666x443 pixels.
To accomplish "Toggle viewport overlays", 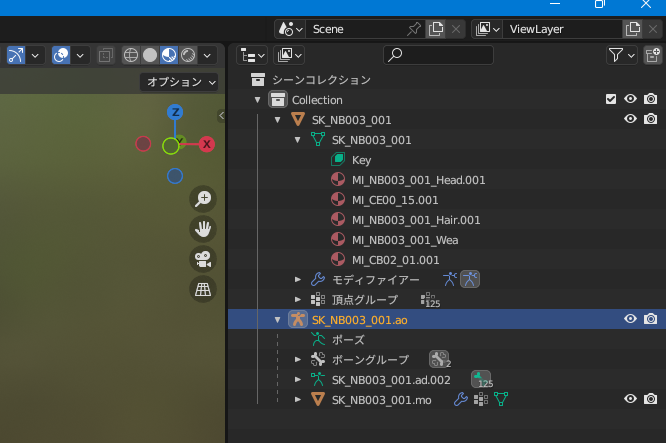I will coord(61,55).
